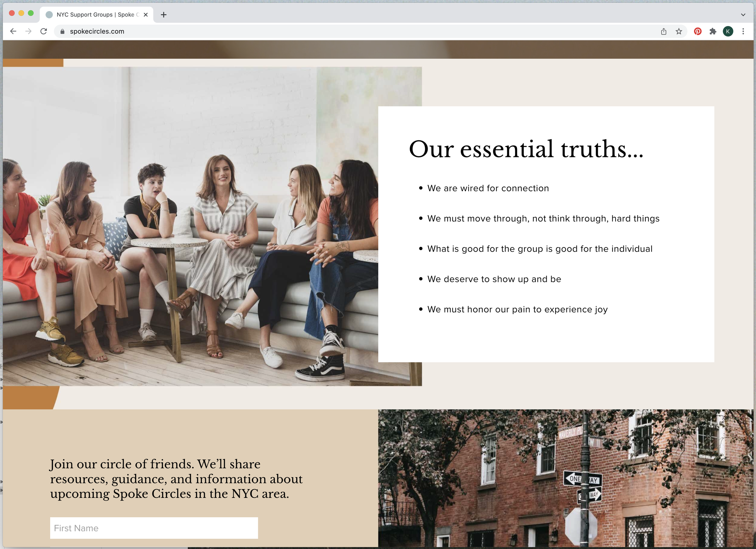The width and height of the screenshot is (756, 549).
Task: Open the green K profile avatar
Action: (x=728, y=31)
